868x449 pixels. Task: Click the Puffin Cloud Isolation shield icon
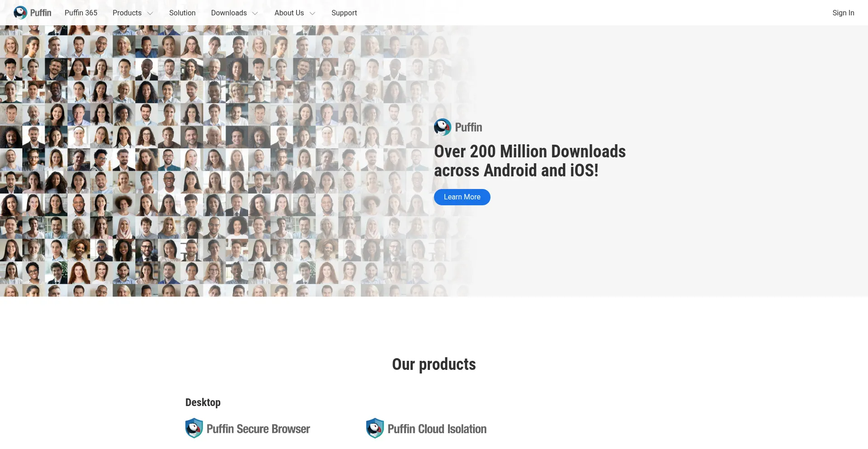pyautogui.click(x=374, y=428)
